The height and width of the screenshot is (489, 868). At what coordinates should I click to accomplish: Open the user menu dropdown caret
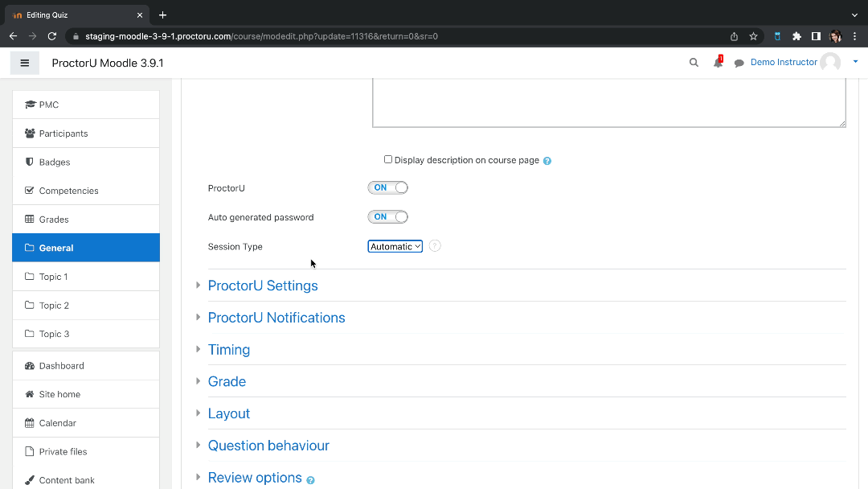855,62
